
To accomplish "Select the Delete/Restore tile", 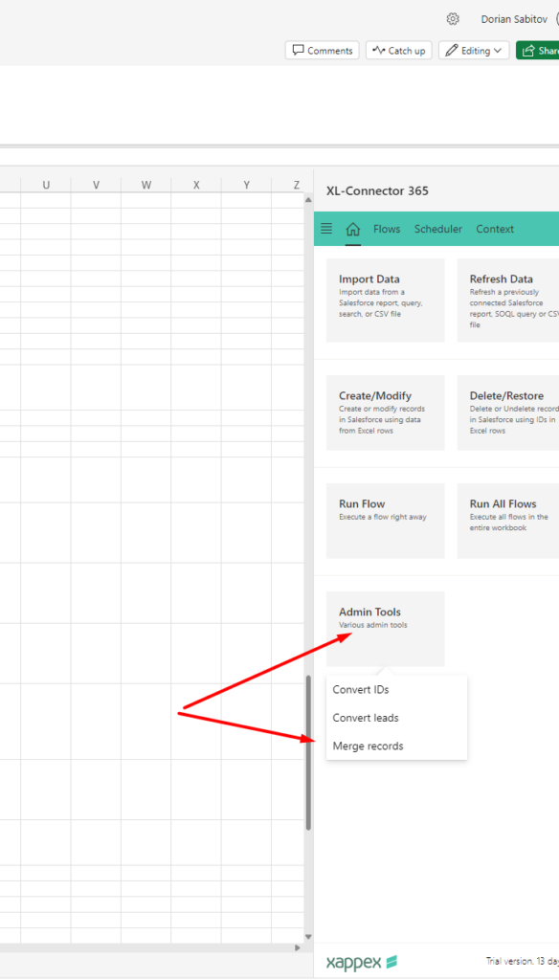I will point(507,412).
